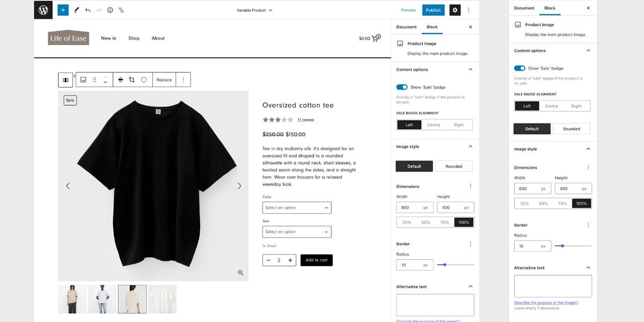644x322 pixels.
Task: Open the block inserter with the plus icon
Action: [63, 10]
